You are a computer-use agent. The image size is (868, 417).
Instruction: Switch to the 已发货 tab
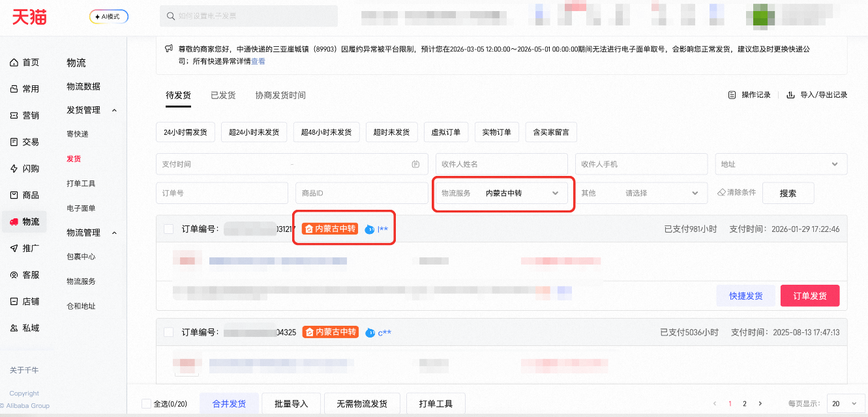click(x=223, y=95)
